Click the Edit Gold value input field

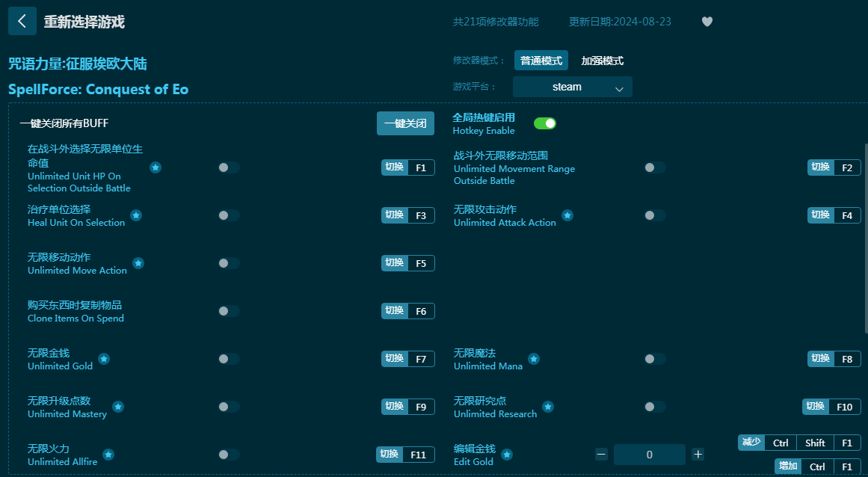coord(649,455)
